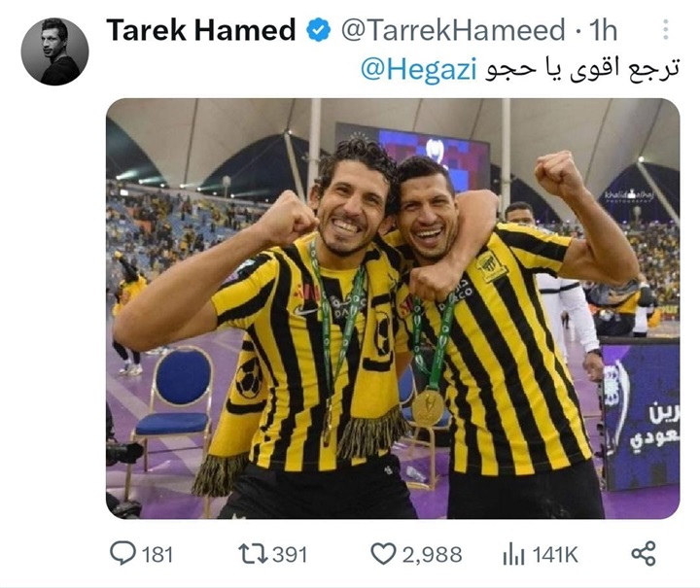This screenshot has width=700, height=588.
Task: Click the Tarek Hamed display name
Action: [x=201, y=30]
